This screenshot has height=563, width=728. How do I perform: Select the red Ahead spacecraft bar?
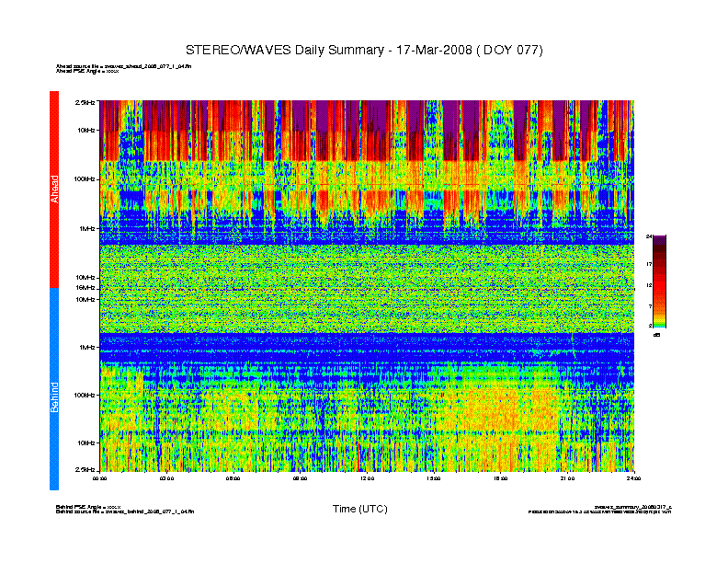point(54,190)
